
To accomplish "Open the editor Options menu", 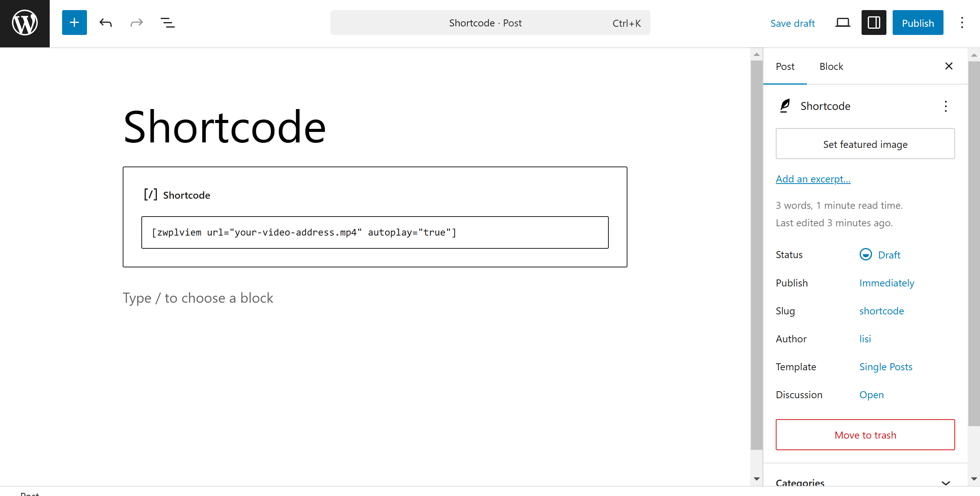I will pos(962,23).
